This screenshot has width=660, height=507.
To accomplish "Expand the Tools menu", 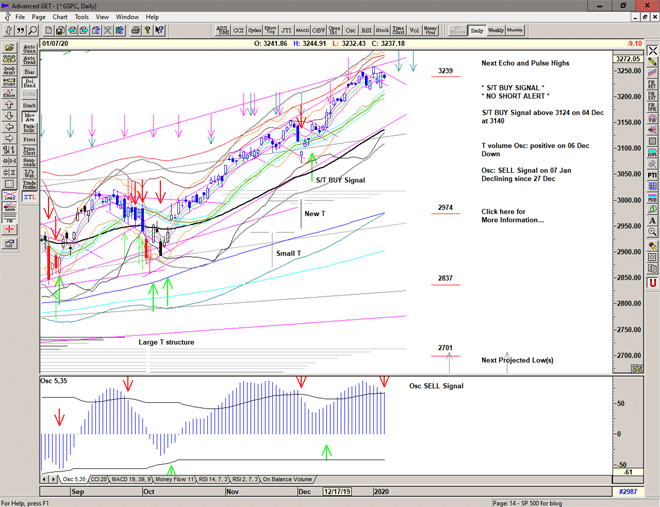I will pos(82,17).
